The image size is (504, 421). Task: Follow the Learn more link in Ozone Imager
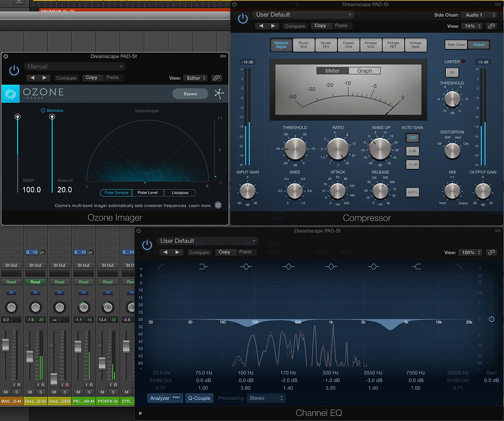200,205
